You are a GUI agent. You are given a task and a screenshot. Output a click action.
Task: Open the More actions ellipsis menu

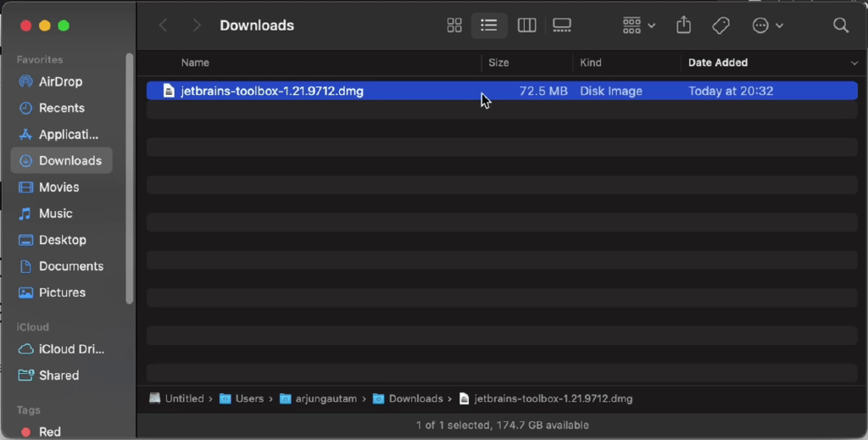coord(767,25)
